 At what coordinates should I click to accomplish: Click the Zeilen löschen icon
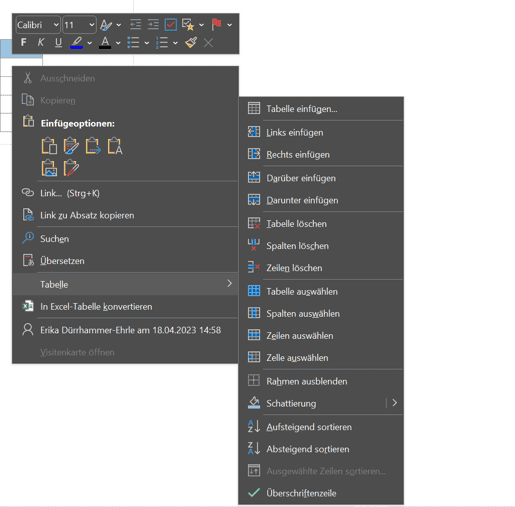coord(254,267)
